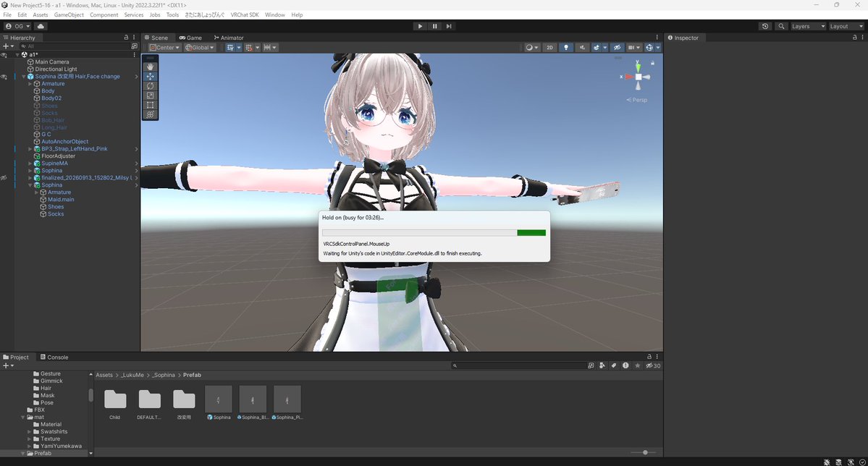
Task: Expand the Swatshirts folder in Project
Action: [x=30, y=432]
